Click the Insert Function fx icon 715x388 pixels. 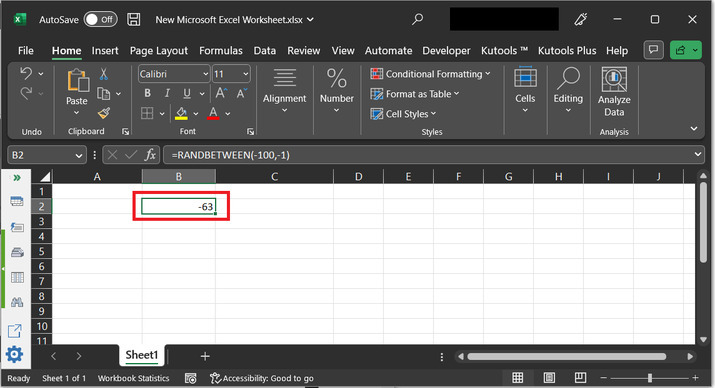pos(150,155)
